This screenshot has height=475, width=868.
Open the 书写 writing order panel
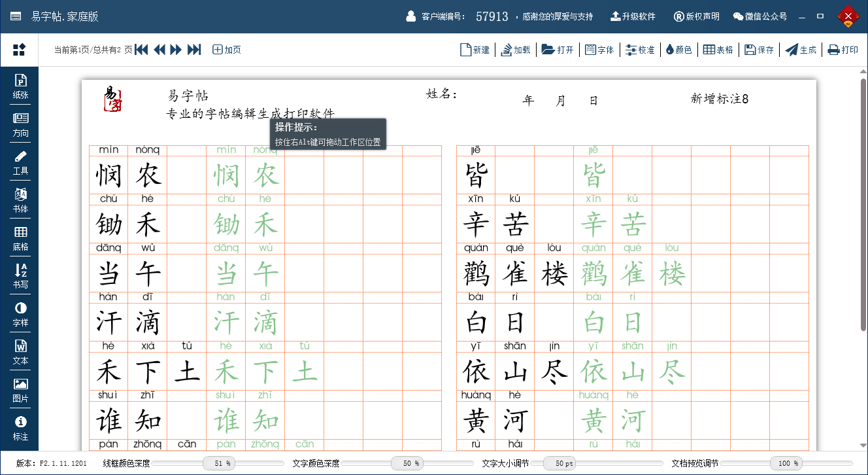20,276
